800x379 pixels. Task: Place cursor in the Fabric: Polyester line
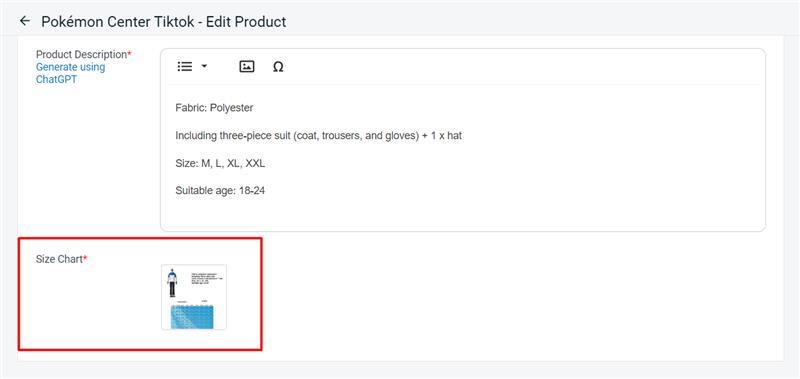(214, 108)
